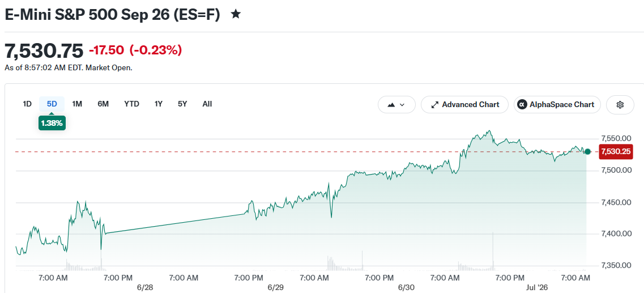Switch to the 6M range

[x=103, y=104]
